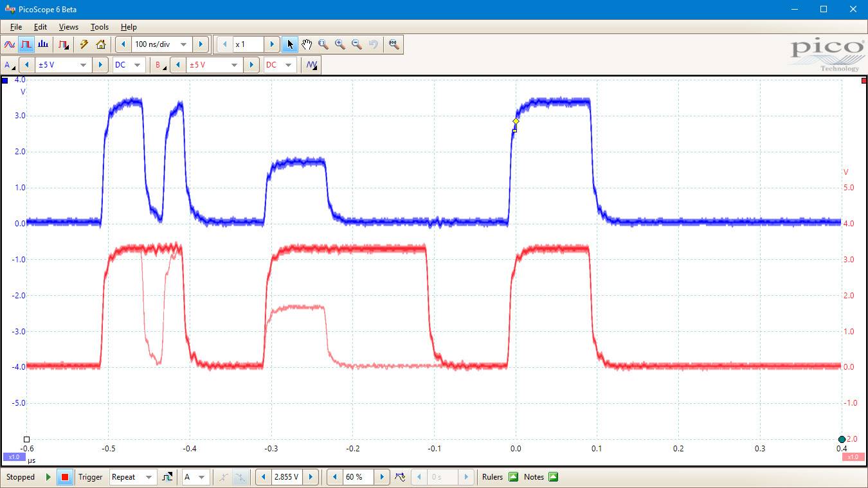Screen dimensions: 868x488
Task: Open a new scope view
Action: (x=9, y=44)
